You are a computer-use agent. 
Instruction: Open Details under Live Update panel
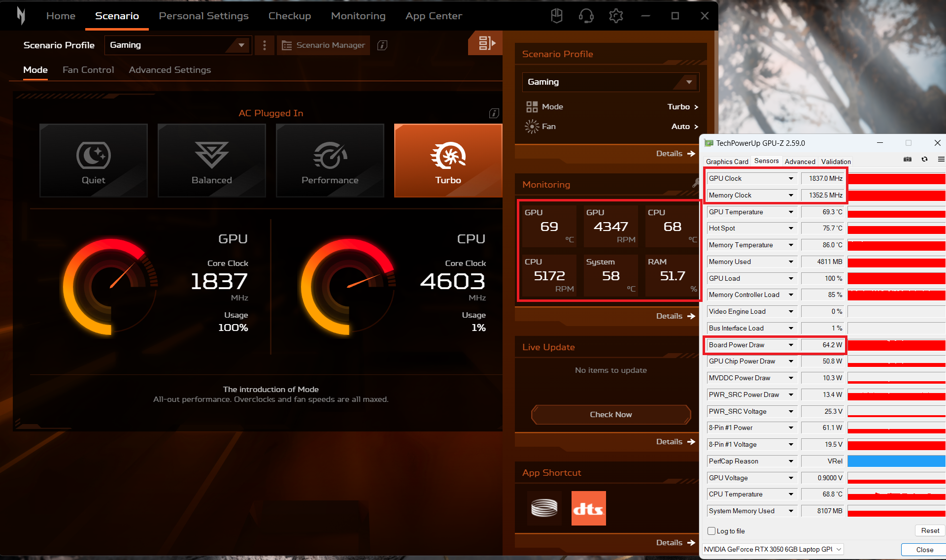pyautogui.click(x=676, y=442)
